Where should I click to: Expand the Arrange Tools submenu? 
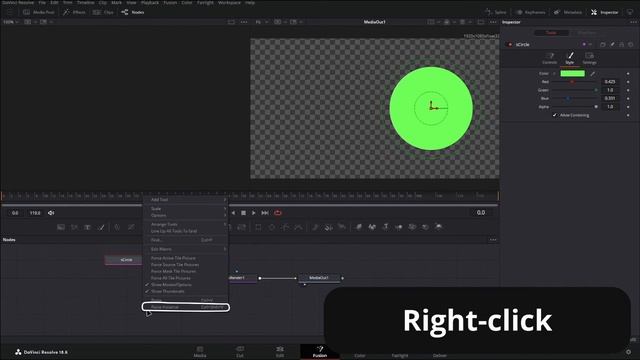(x=185, y=224)
